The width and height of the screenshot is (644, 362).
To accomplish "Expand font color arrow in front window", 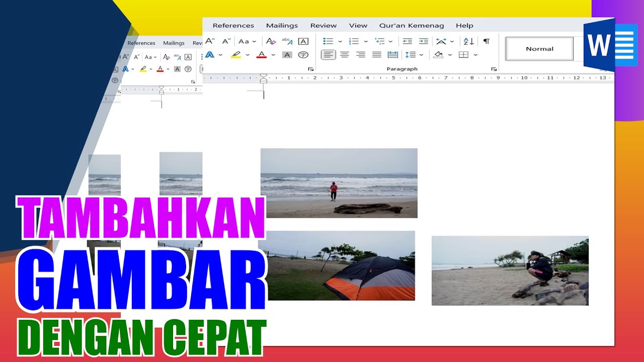I will tap(273, 55).
